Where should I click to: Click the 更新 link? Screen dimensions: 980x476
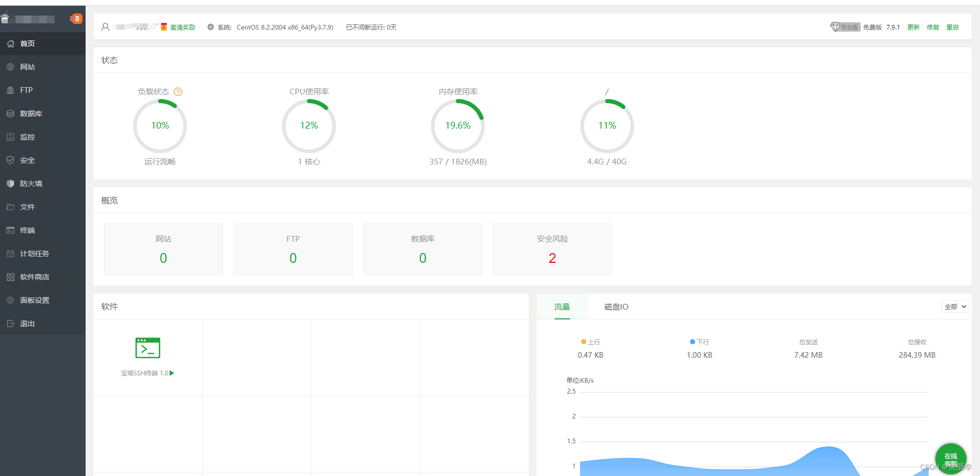(913, 27)
